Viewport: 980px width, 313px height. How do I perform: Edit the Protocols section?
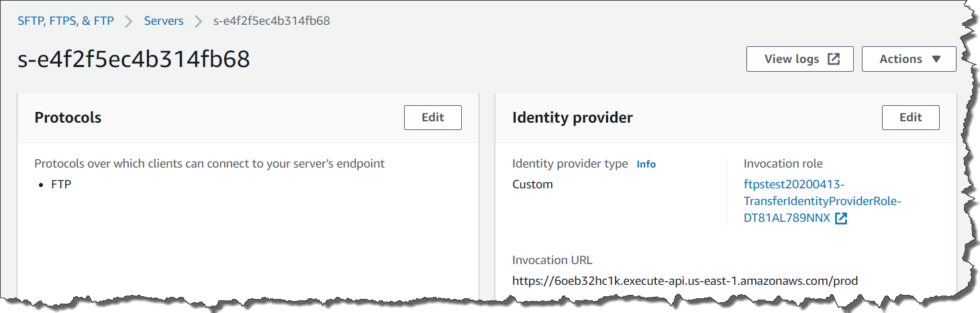[x=432, y=117]
